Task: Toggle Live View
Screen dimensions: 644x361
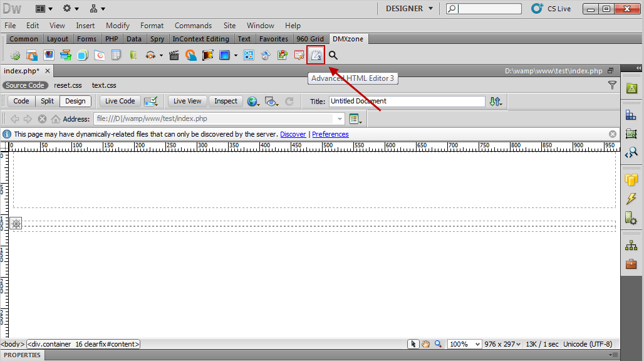Action: [187, 101]
